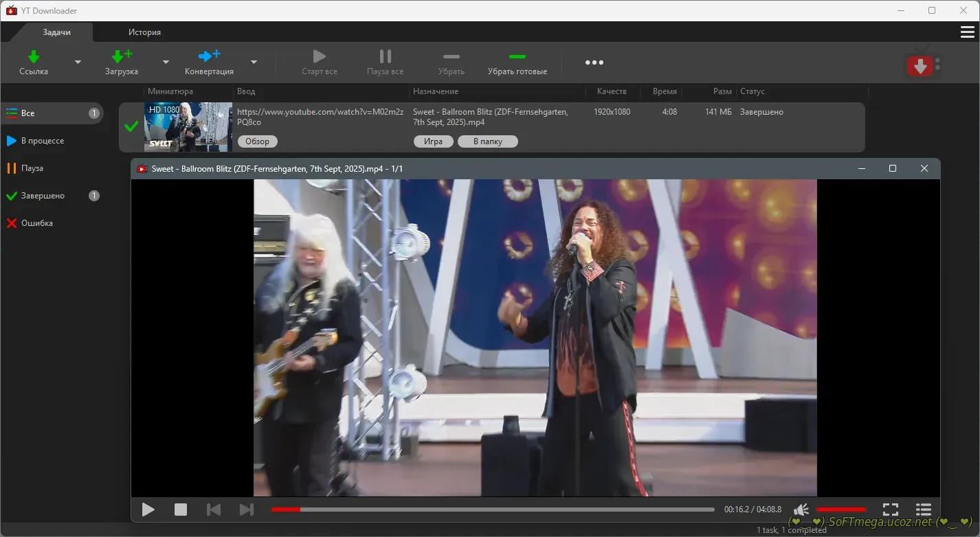Switch to the История tab
Image resolution: width=980 pixels, height=537 pixels.
(x=144, y=32)
